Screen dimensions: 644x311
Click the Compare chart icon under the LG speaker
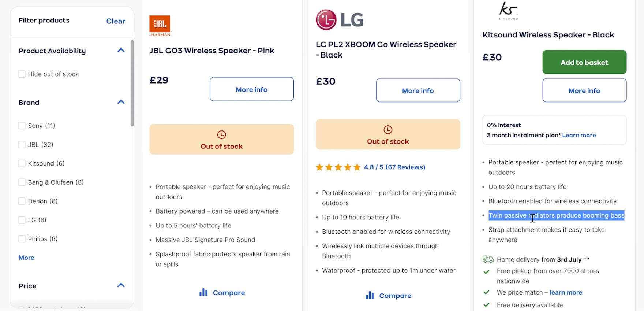point(370,295)
